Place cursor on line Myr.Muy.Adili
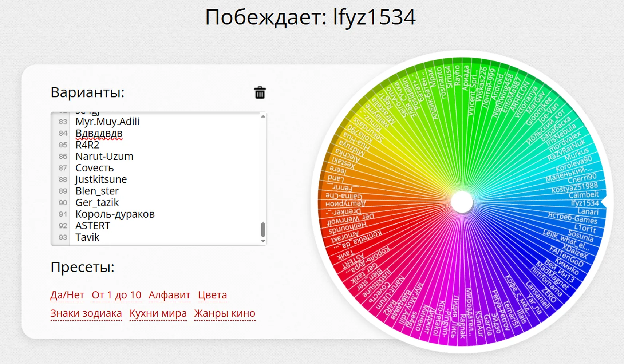The height and width of the screenshot is (364, 624). tap(107, 122)
